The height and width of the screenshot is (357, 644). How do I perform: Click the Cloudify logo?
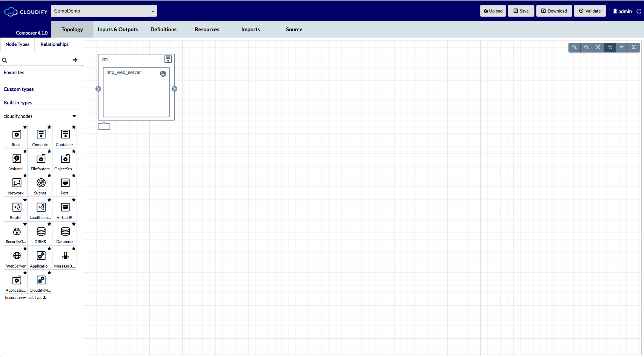pos(26,11)
